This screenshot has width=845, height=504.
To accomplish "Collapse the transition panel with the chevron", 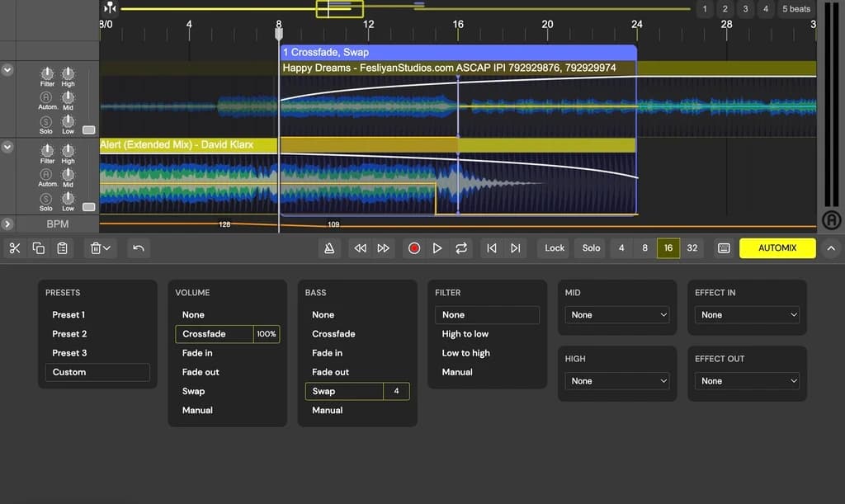I will 831,248.
